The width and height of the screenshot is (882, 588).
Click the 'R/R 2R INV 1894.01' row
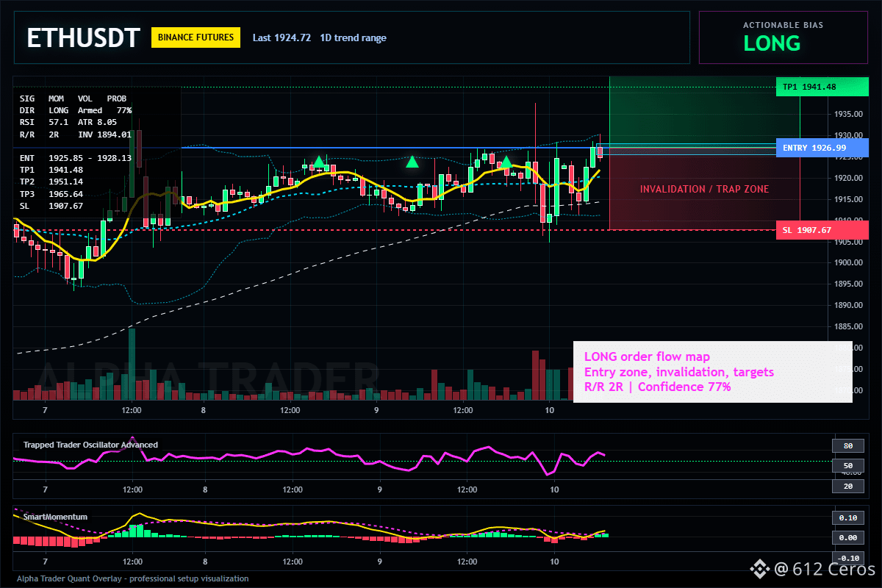[76, 135]
